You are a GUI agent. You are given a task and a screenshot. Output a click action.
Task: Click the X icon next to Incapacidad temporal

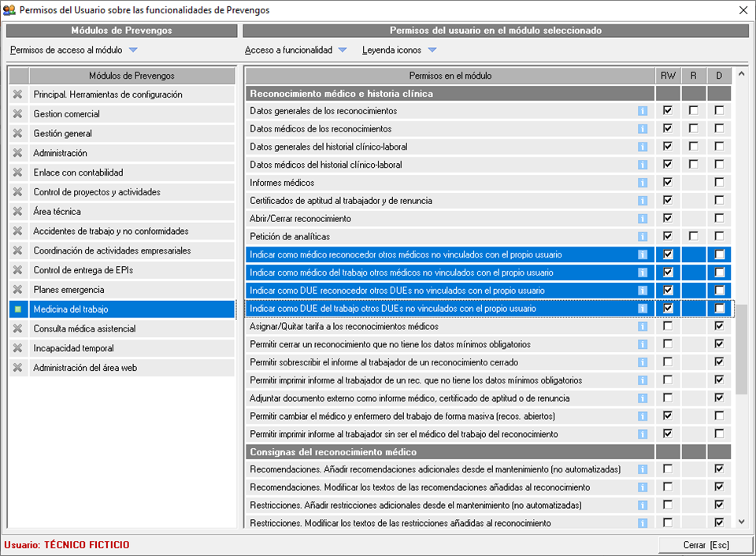[18, 348]
